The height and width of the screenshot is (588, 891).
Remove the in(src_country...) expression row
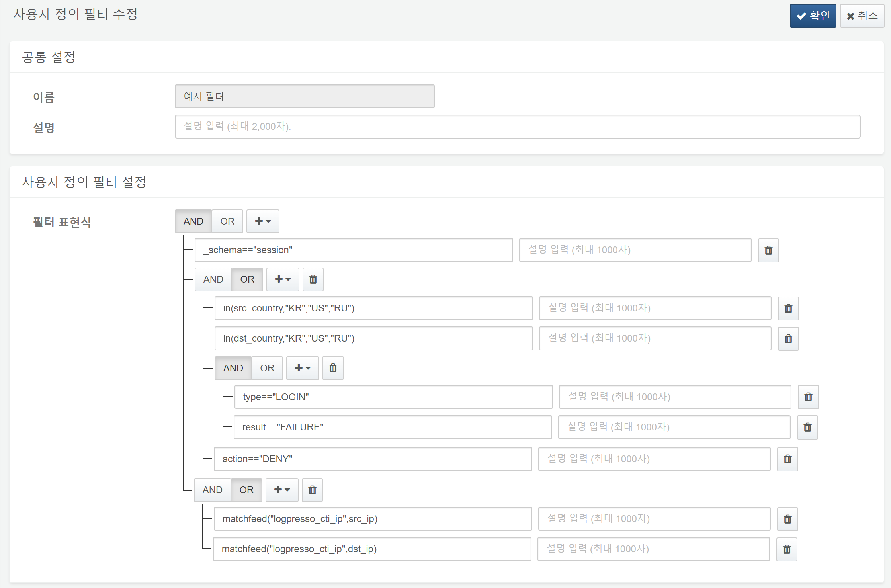(x=788, y=309)
